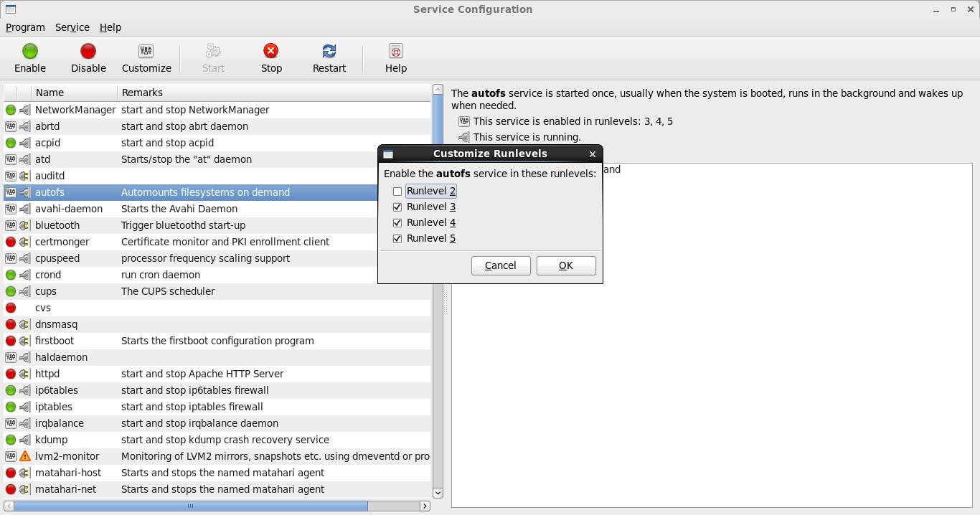This screenshot has width=980, height=515.
Task: Open Customize runlevels from the toolbar
Action: (146, 58)
